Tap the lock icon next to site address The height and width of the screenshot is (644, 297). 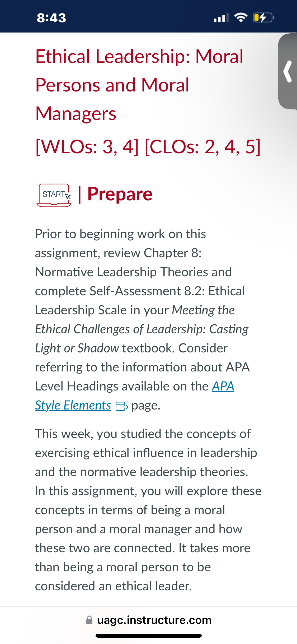pyautogui.click(x=89, y=620)
